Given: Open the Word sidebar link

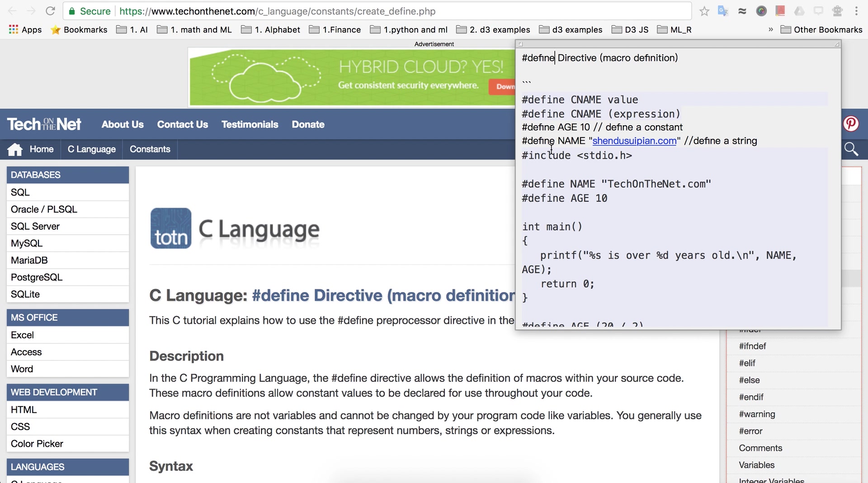Looking at the screenshot, I should tap(68, 369).
